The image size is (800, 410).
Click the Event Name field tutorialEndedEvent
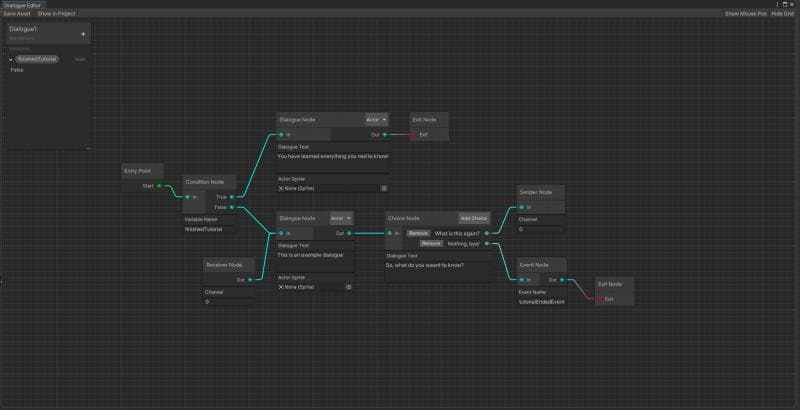(x=542, y=301)
